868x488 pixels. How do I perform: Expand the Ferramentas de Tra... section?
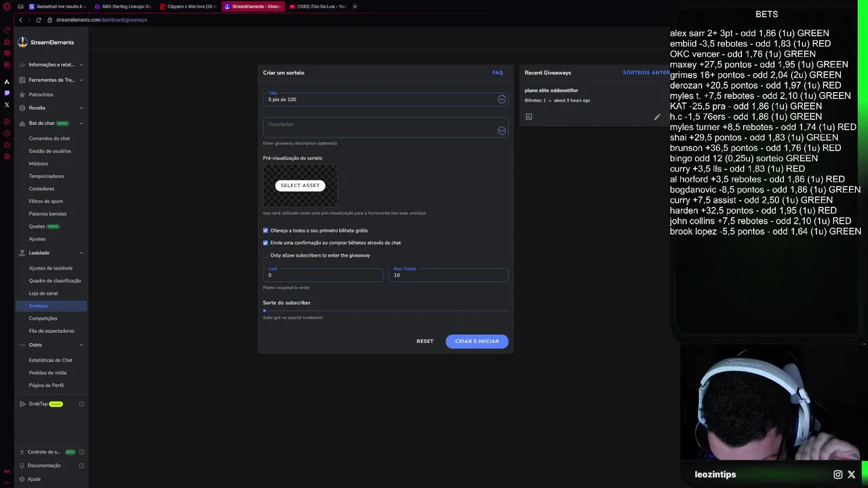(x=81, y=80)
